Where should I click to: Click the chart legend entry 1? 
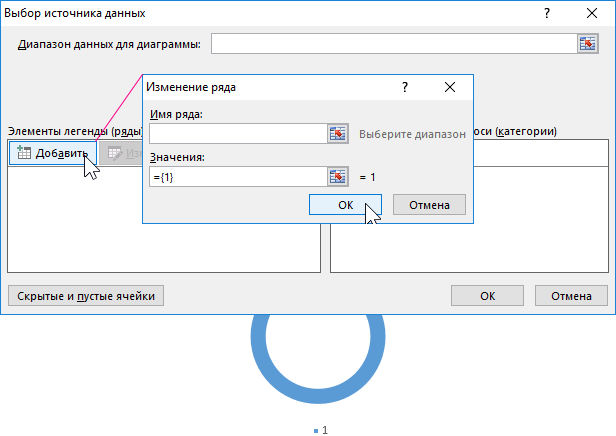320,430
